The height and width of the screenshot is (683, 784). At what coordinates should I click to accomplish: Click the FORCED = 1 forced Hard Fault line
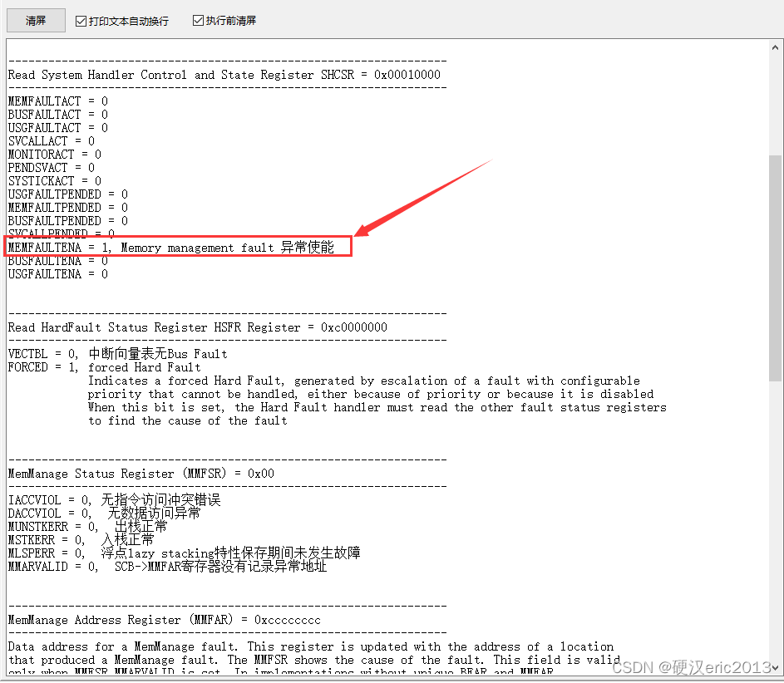[104, 368]
